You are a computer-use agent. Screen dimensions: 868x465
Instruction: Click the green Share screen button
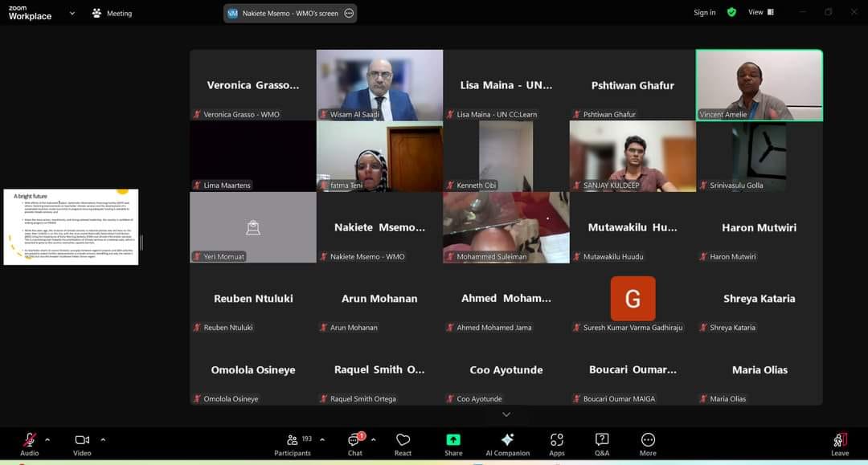pos(453,441)
